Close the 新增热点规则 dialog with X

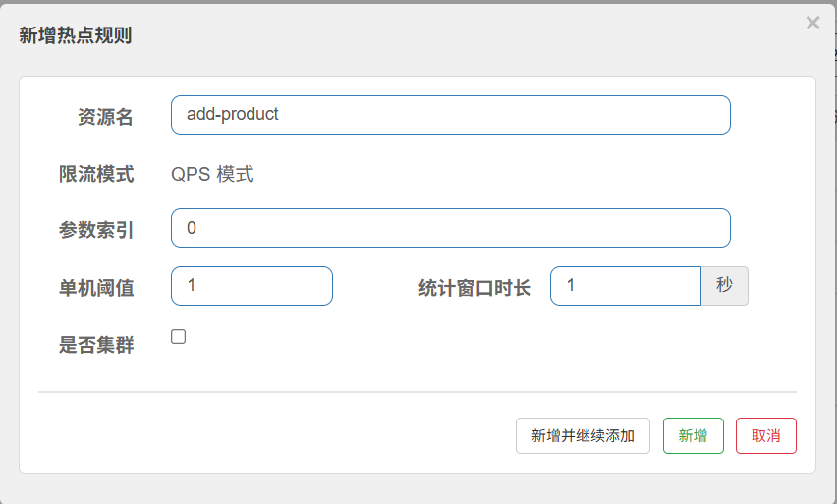812,23
